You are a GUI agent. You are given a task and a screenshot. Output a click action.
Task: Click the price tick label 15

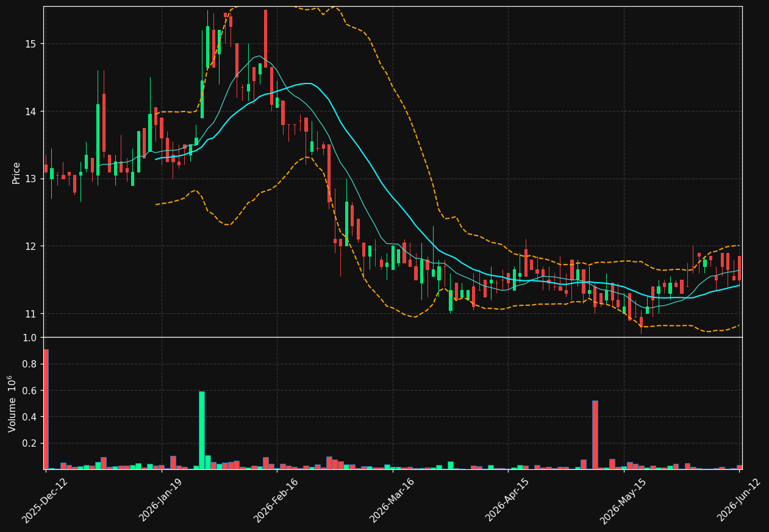(x=30, y=44)
